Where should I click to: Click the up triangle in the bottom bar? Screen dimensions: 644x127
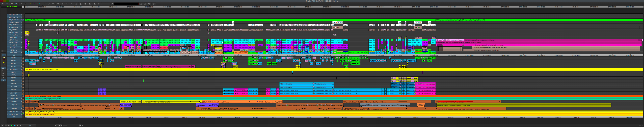pyautogui.click(x=20, y=125)
